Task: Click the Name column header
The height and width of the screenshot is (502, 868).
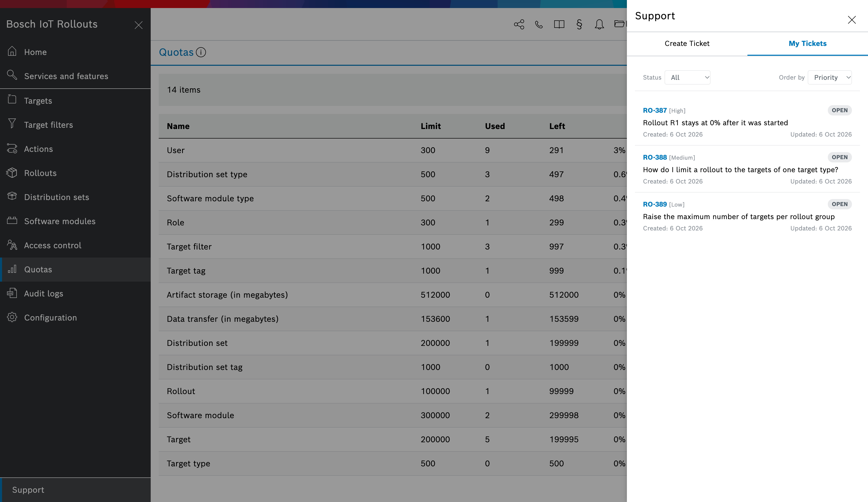Action: (178, 126)
